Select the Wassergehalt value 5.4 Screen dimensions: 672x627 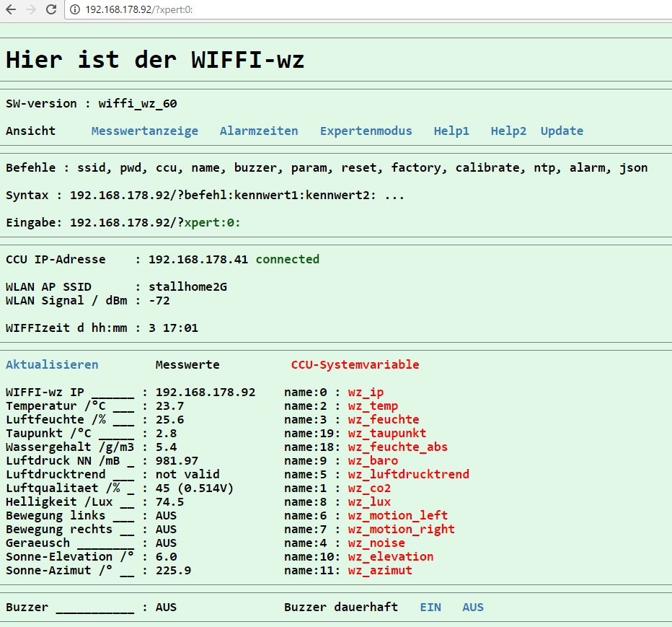coord(166,447)
